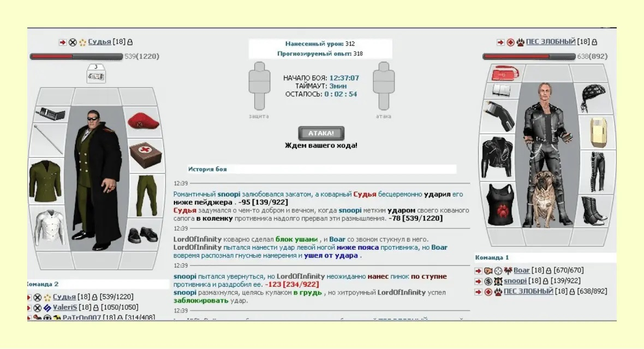Viewport: 644px width, 349px height.
Task: Click crosshair icon in Boar's team row
Action: coord(498,270)
